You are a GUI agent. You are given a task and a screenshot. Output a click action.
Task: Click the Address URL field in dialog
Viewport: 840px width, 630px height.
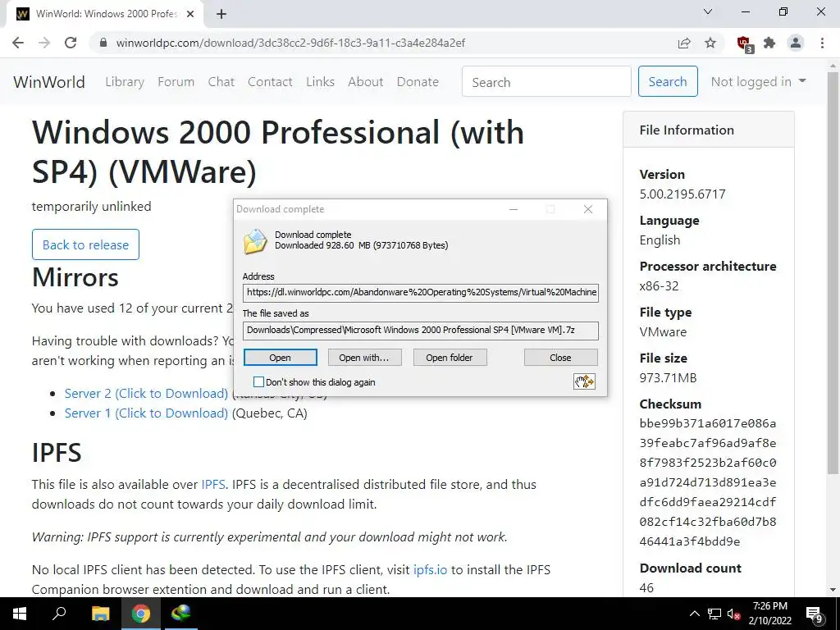tap(421, 293)
